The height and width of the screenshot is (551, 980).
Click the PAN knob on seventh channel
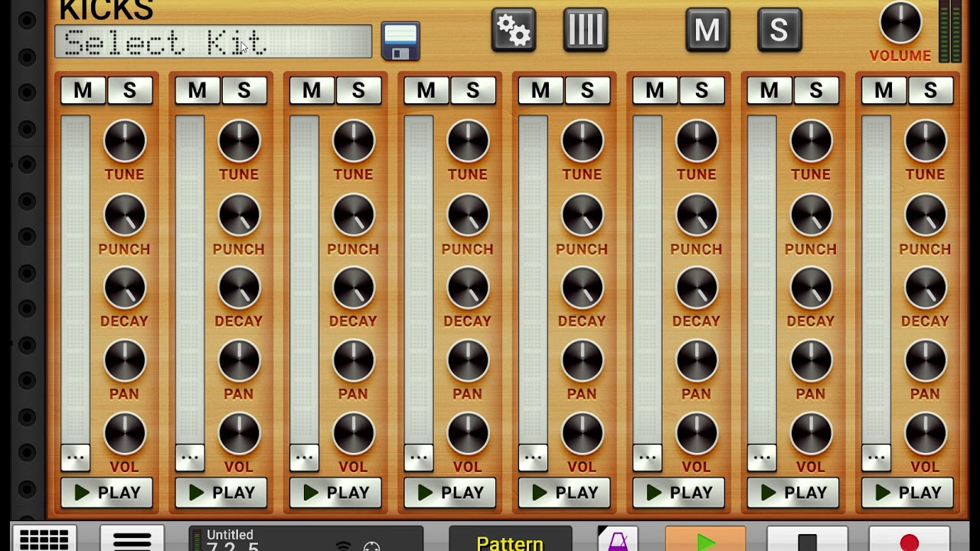[x=811, y=360]
